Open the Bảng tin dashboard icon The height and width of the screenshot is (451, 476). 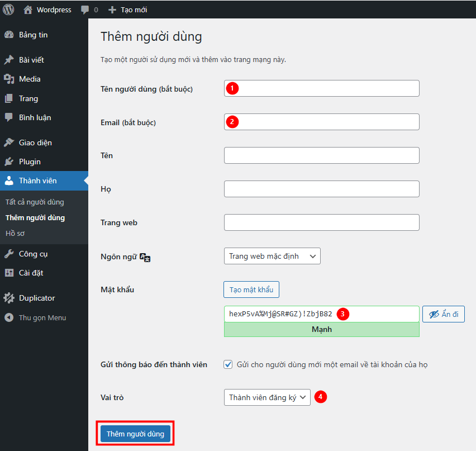coord(9,35)
